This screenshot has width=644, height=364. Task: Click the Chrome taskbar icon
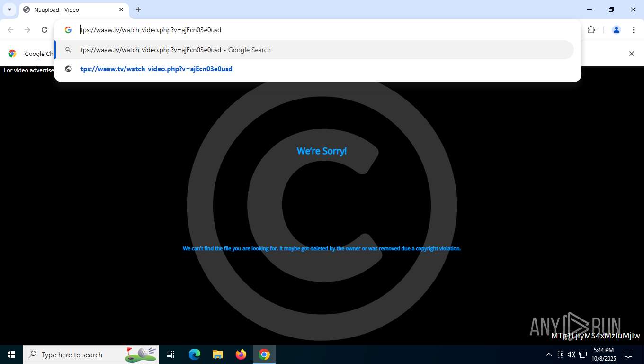click(264, 355)
